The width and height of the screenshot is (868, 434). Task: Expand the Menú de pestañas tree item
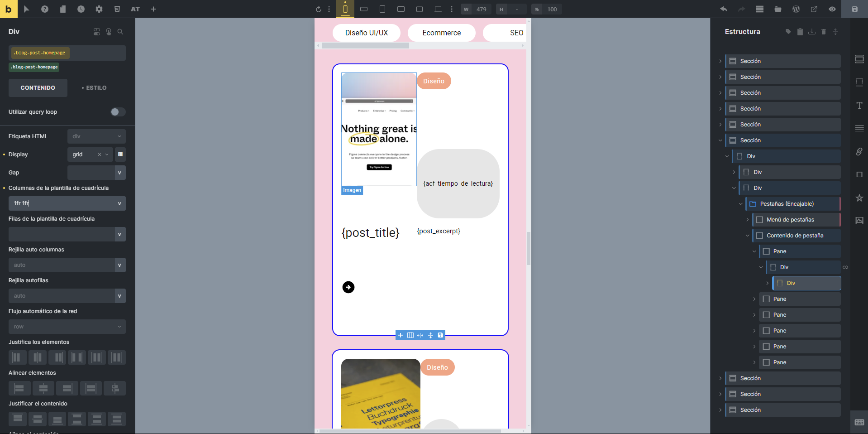[748, 220]
